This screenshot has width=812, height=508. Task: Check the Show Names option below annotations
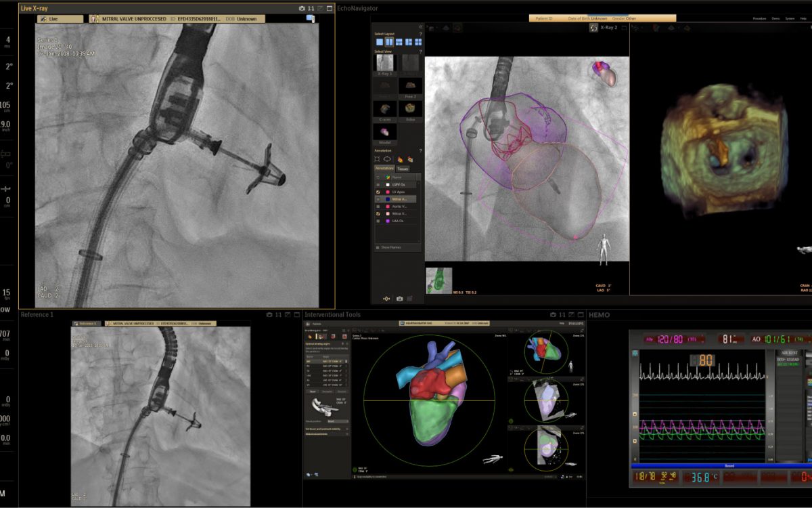point(378,247)
